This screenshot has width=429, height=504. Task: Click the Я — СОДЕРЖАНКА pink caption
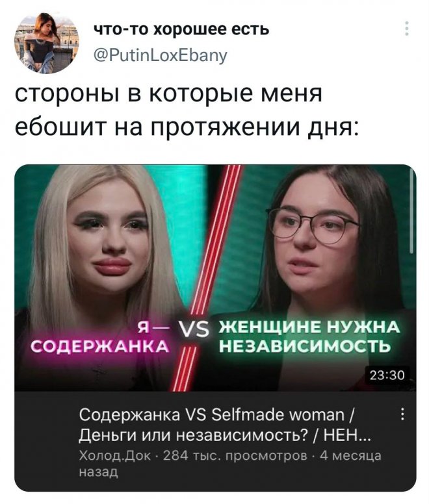point(100,338)
